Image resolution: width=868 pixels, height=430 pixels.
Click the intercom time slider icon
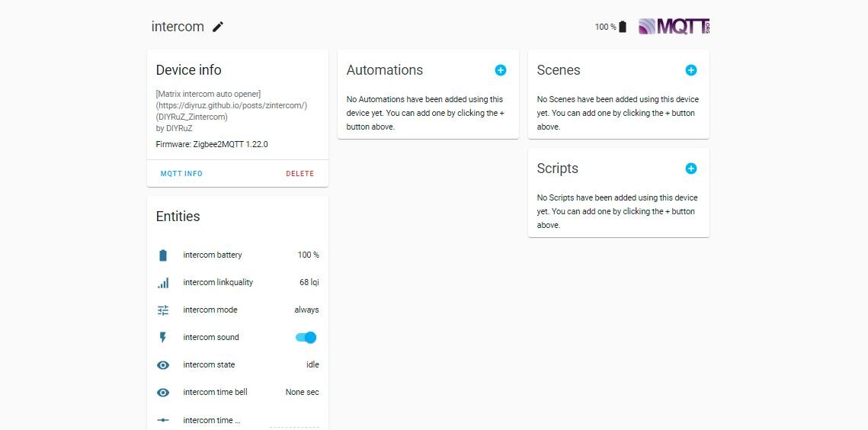pyautogui.click(x=163, y=420)
